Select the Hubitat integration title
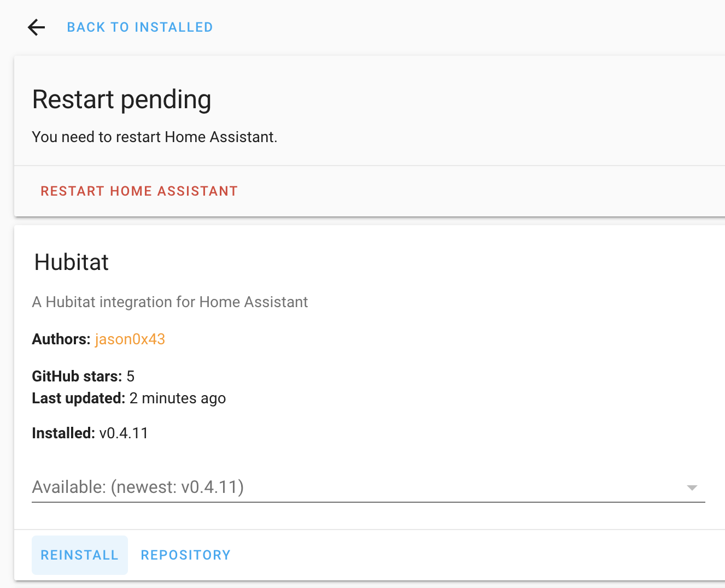Viewport: 725px width, 588px height. tap(71, 262)
